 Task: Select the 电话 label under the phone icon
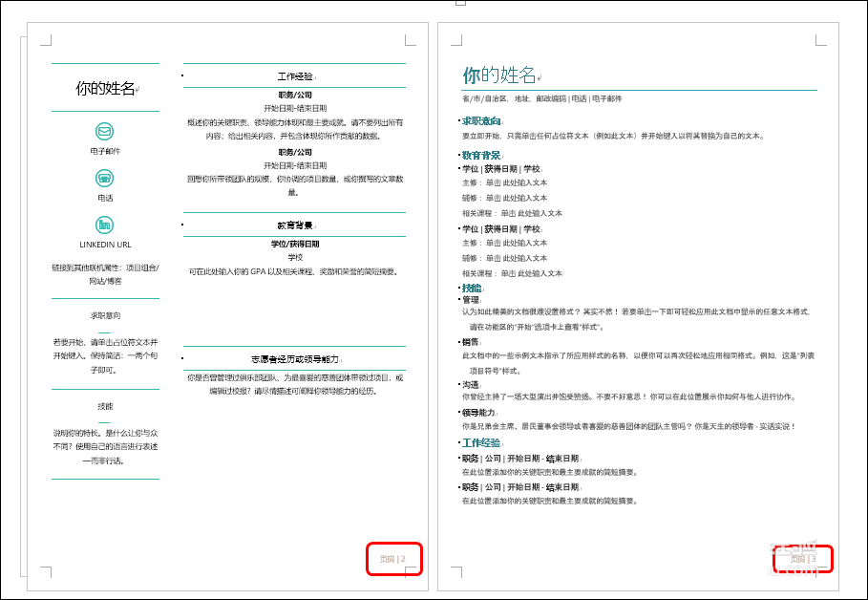(105, 198)
